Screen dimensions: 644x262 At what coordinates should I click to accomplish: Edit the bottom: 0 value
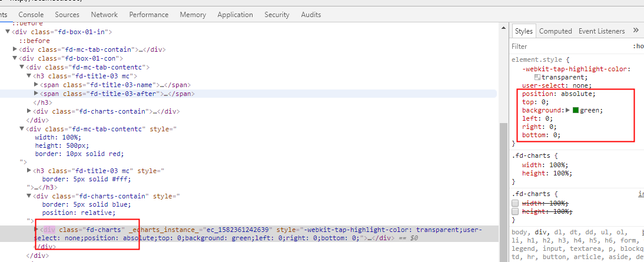pos(555,135)
